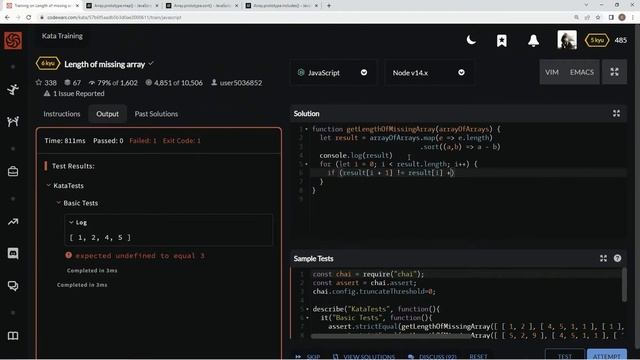The image size is (640, 360).
Task: Collapse the KataTests tree node
Action: pos(49,185)
